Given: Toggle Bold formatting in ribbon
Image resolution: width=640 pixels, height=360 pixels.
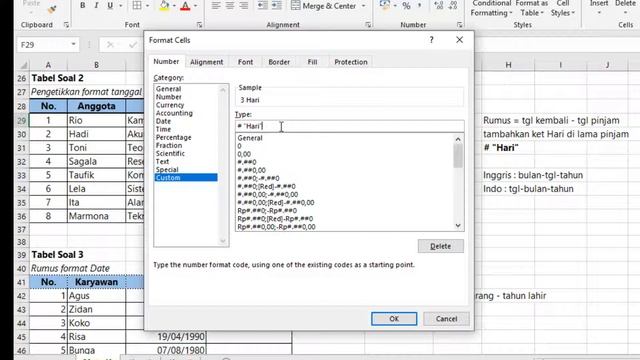Looking at the screenshot, I should tap(82, 5).
